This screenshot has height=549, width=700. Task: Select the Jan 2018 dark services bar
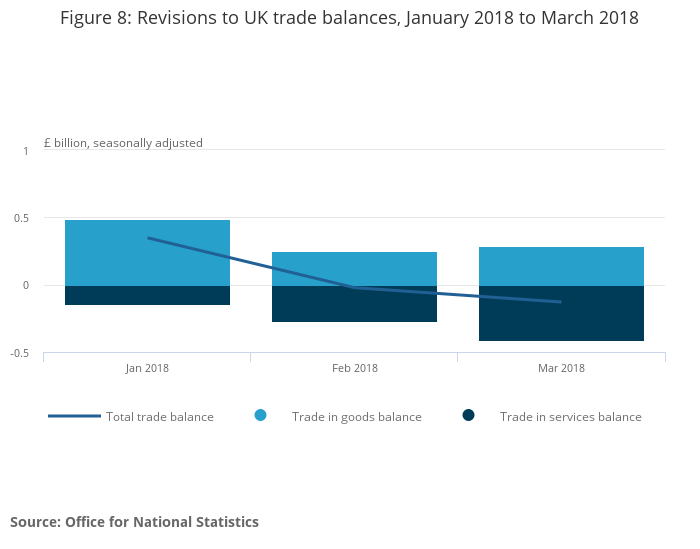point(147,295)
